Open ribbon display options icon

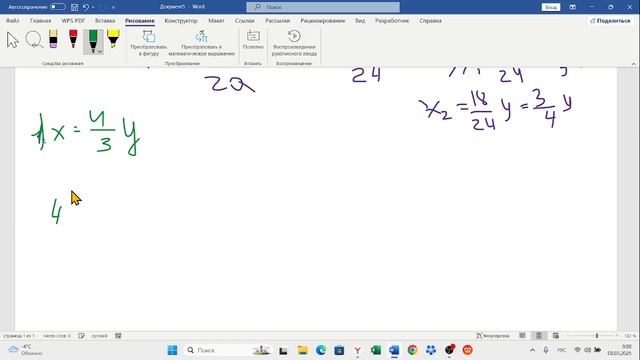coord(573,7)
